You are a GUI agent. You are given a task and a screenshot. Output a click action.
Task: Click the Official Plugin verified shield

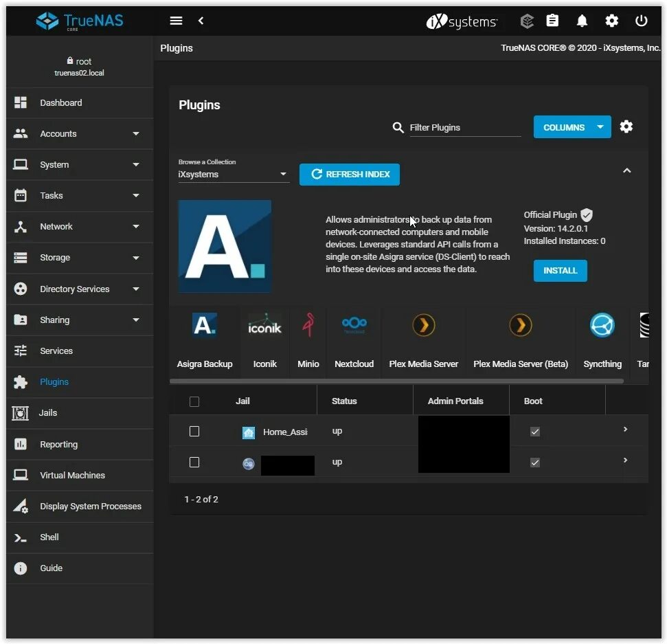click(x=587, y=215)
